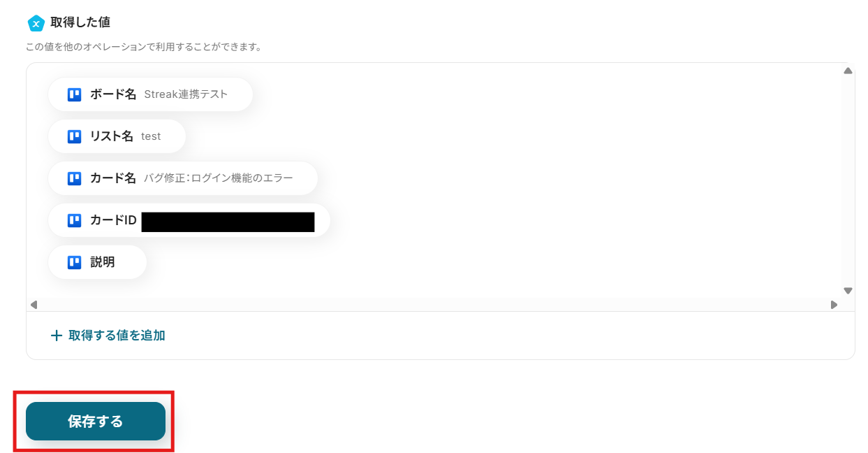Click the horizontal scrollbar right arrow

click(x=834, y=305)
